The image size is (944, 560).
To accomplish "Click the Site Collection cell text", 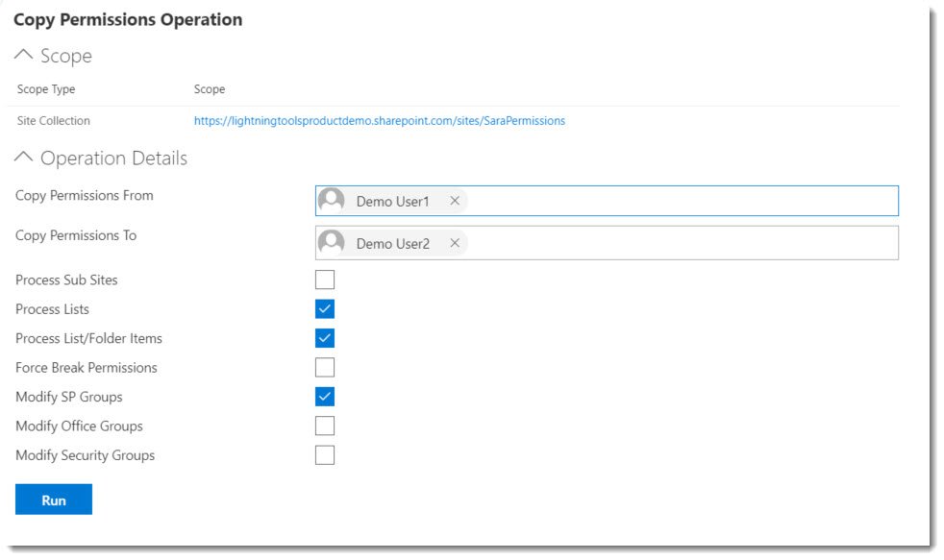I will pos(54,121).
